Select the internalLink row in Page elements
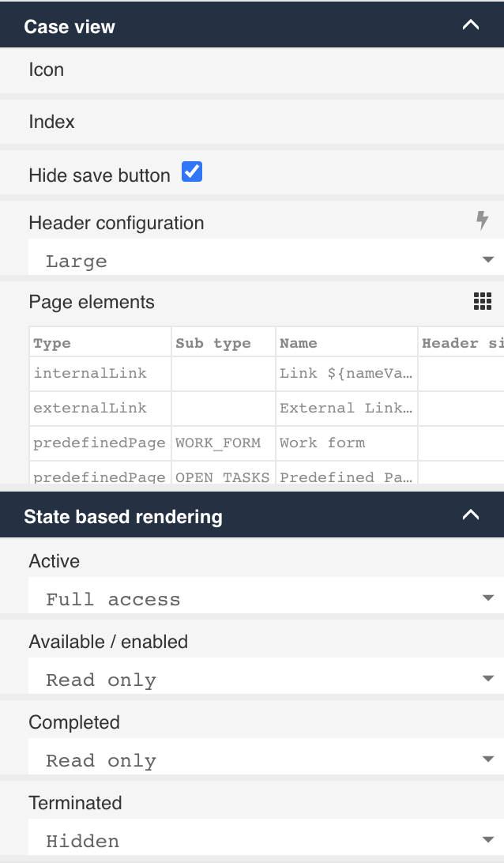 100,371
